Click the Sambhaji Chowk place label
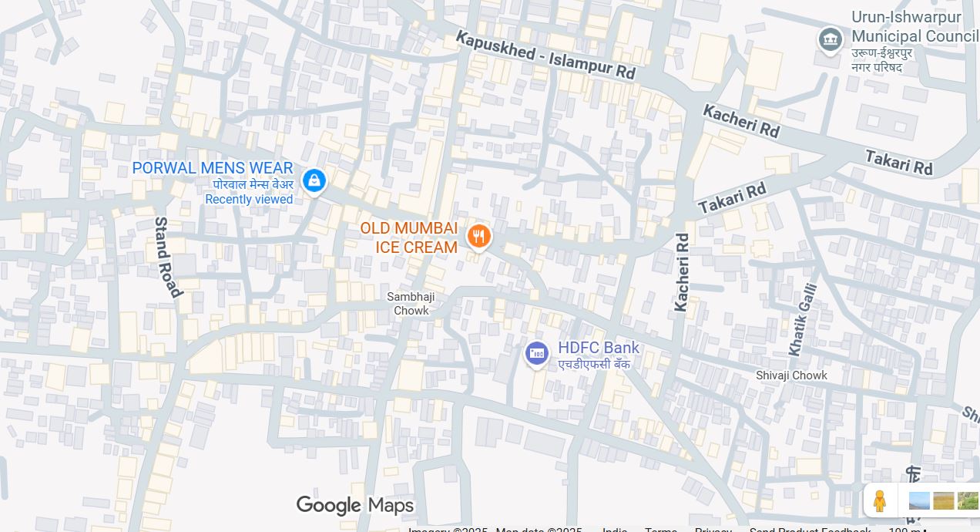 pos(411,304)
